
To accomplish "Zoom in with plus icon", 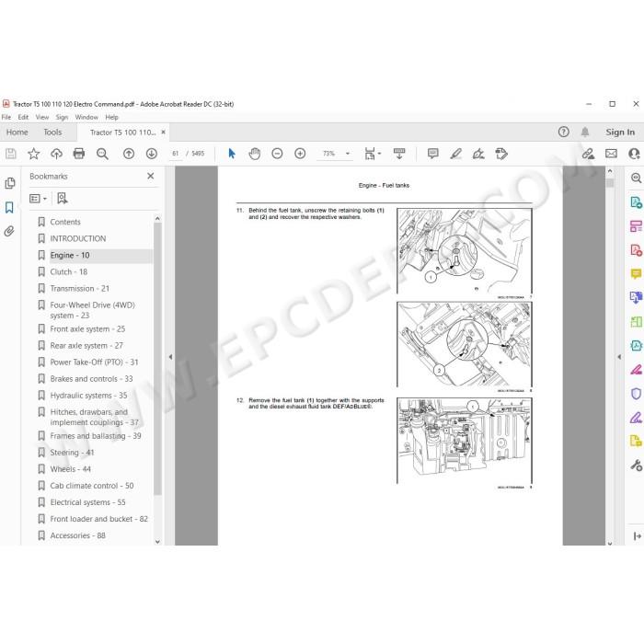I will [x=300, y=154].
